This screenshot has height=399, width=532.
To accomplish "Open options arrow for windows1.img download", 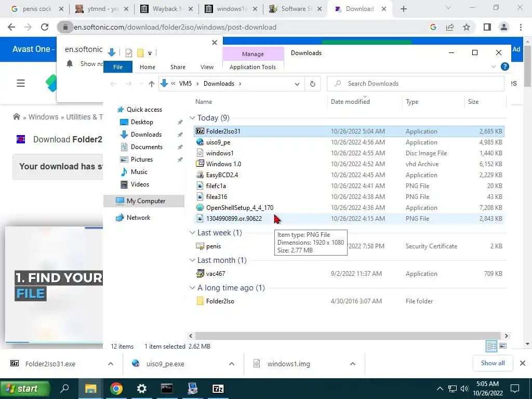I will [x=353, y=364].
